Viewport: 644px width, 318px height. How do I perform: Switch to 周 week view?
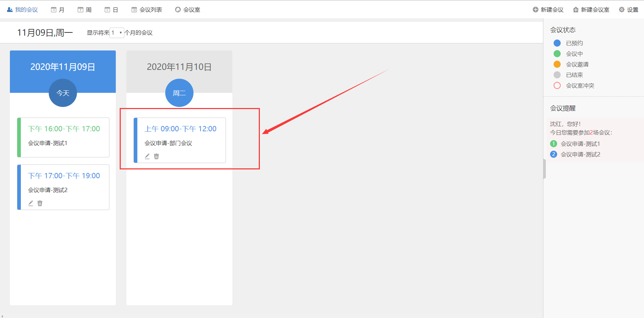85,10
